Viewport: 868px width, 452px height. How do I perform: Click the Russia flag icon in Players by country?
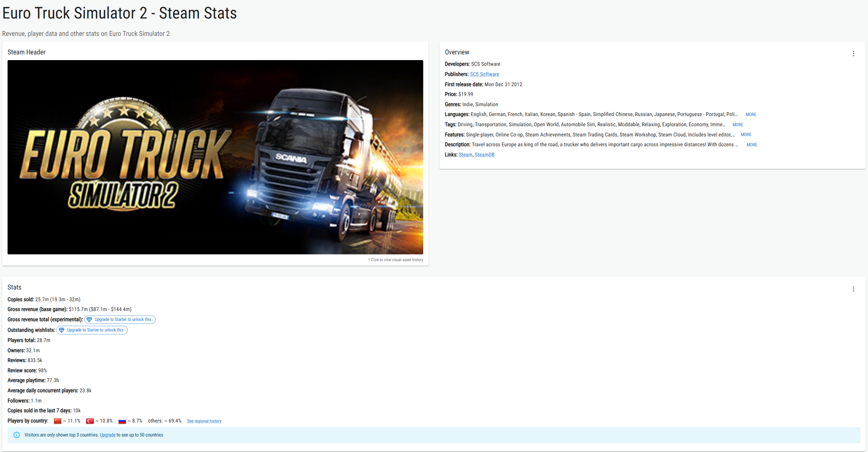point(122,421)
